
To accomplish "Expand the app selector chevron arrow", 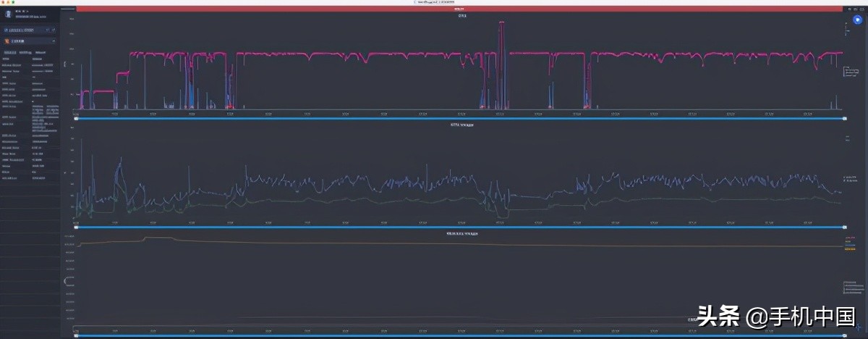I will click(x=53, y=41).
